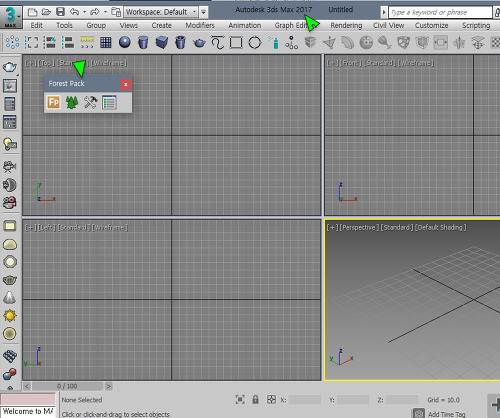Viewport: 500px width, 418px height.
Task: Open the Workspace: Default combo box
Action: [x=161, y=12]
